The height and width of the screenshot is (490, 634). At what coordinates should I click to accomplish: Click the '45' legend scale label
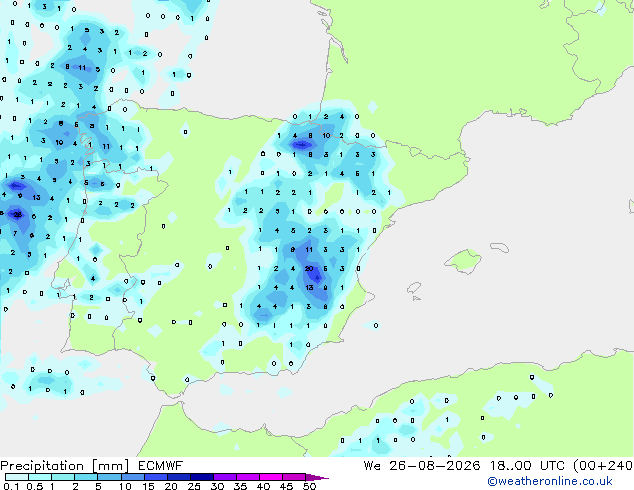(x=286, y=486)
